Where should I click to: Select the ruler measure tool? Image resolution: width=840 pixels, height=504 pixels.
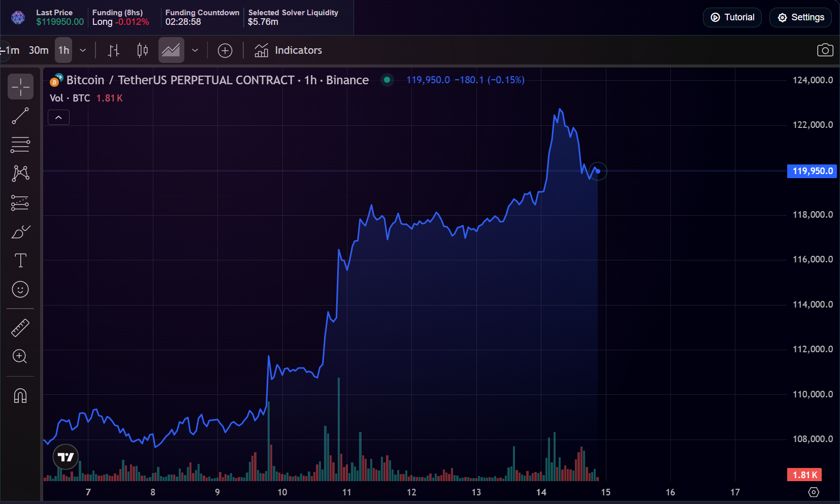point(20,328)
